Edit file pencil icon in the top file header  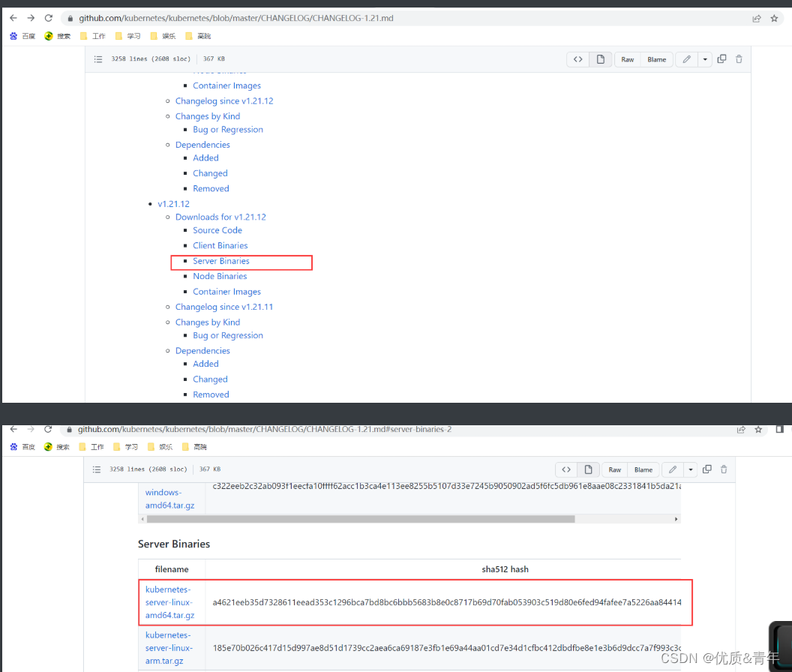tap(686, 59)
